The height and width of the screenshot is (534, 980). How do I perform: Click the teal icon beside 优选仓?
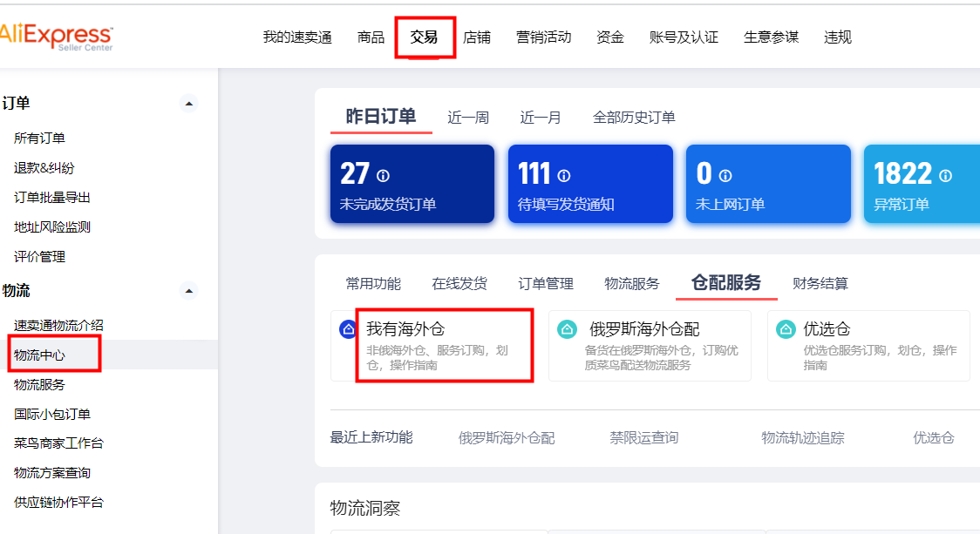click(x=786, y=329)
